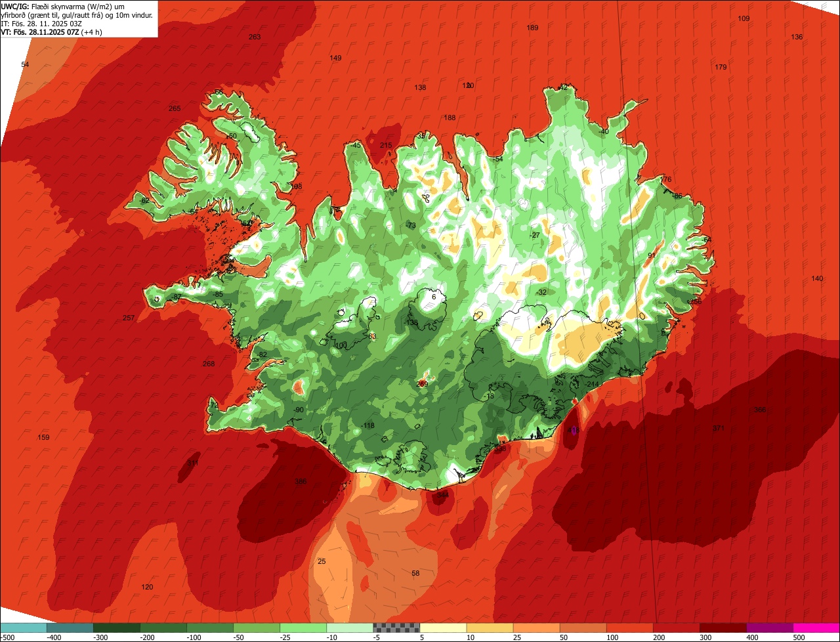840x642 pixels.
Task: Click the map value 215 in the northern bay
Action: 386,145
